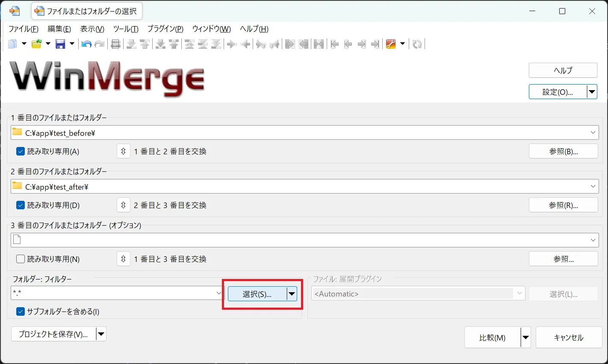The image size is (608, 364).
Task: Swap paths with 1 番目と 2 番目を交換 icon
Action: [x=123, y=151]
